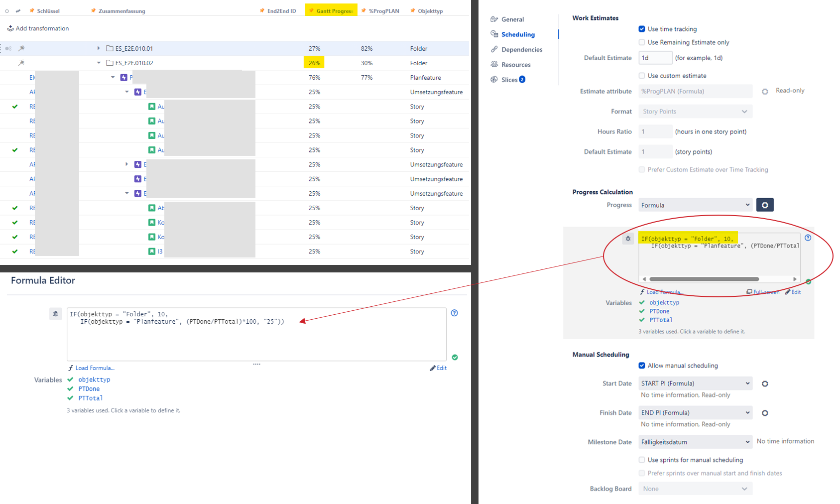Click folder icon of ES_E2E.010.01
Screen dimensions: 840x504
[x=110, y=48]
